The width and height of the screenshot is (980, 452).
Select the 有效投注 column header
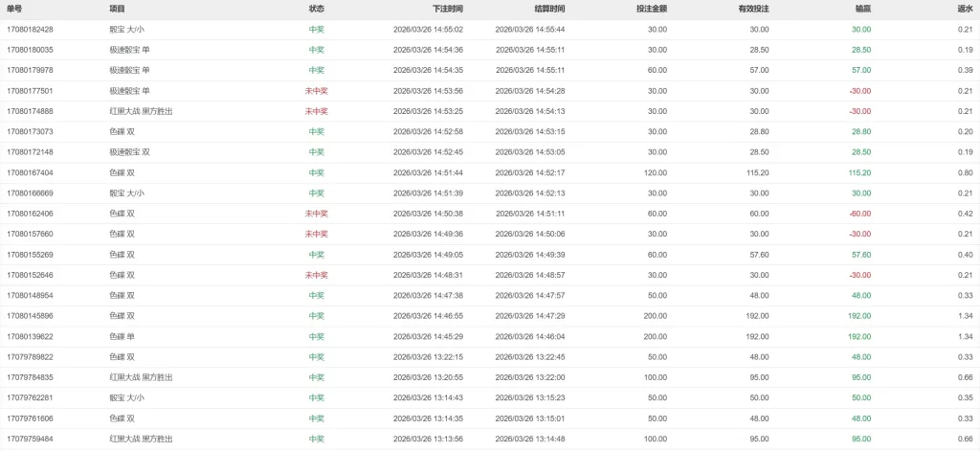click(753, 9)
